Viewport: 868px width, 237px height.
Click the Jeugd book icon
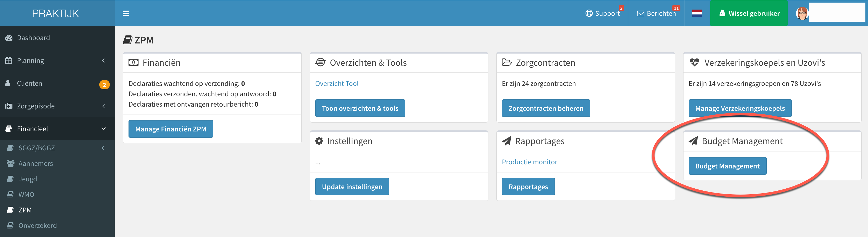(10, 179)
